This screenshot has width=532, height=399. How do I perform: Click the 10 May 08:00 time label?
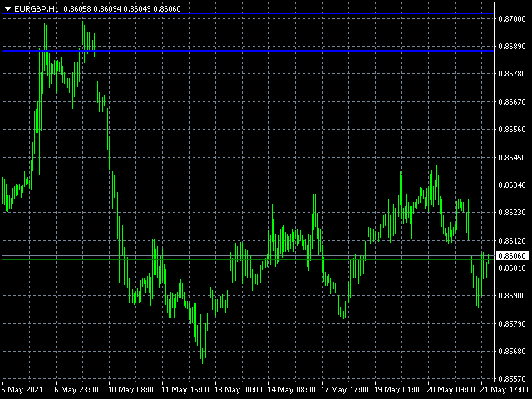(132, 390)
